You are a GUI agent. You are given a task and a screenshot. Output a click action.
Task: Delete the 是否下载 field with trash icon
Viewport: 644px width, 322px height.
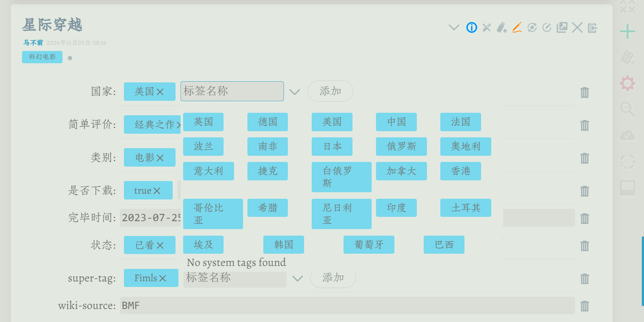(585, 191)
